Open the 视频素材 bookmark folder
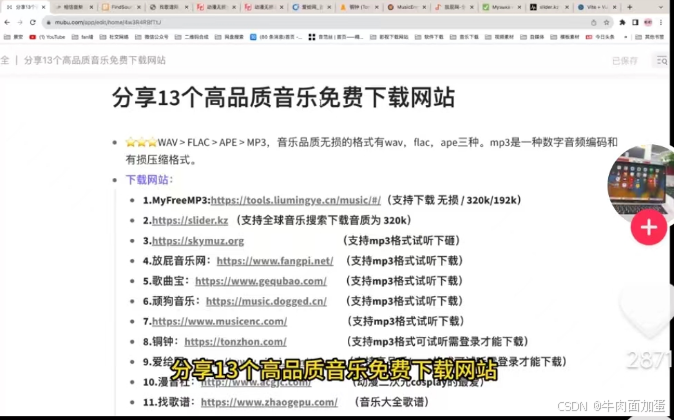The image size is (674, 420). point(499,37)
